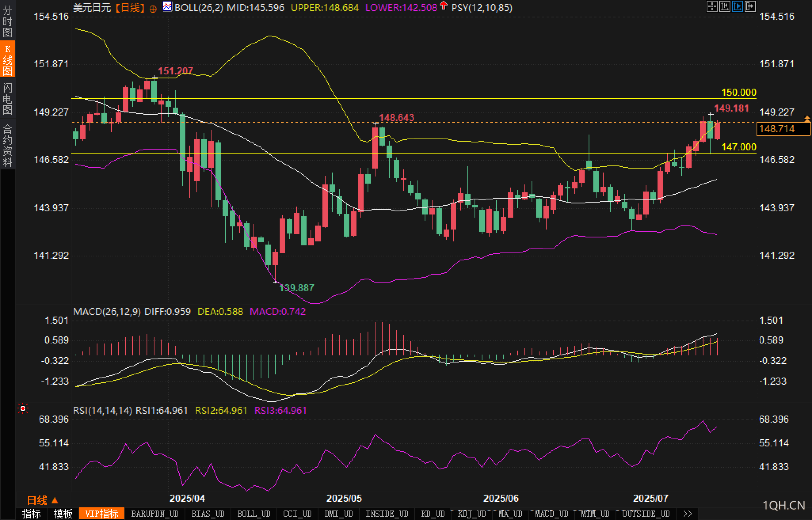Expand more indicators with >> arrow
The height and width of the screenshot is (520, 812).
(688, 514)
